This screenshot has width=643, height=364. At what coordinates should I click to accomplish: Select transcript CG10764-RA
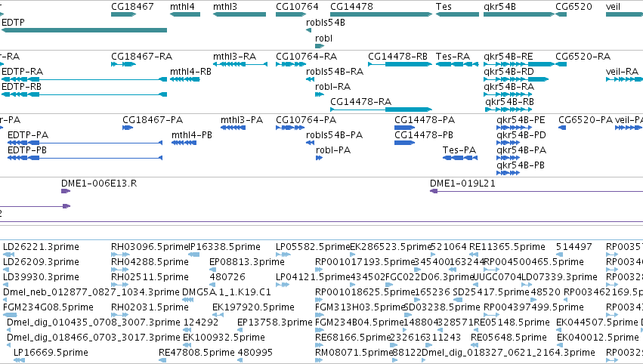point(306,56)
